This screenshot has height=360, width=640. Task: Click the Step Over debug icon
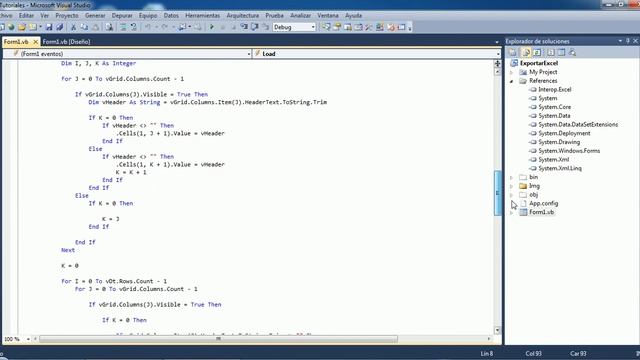pos(254,27)
